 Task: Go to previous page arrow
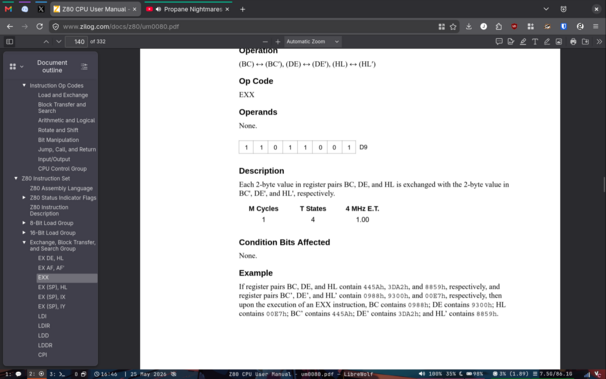46,41
